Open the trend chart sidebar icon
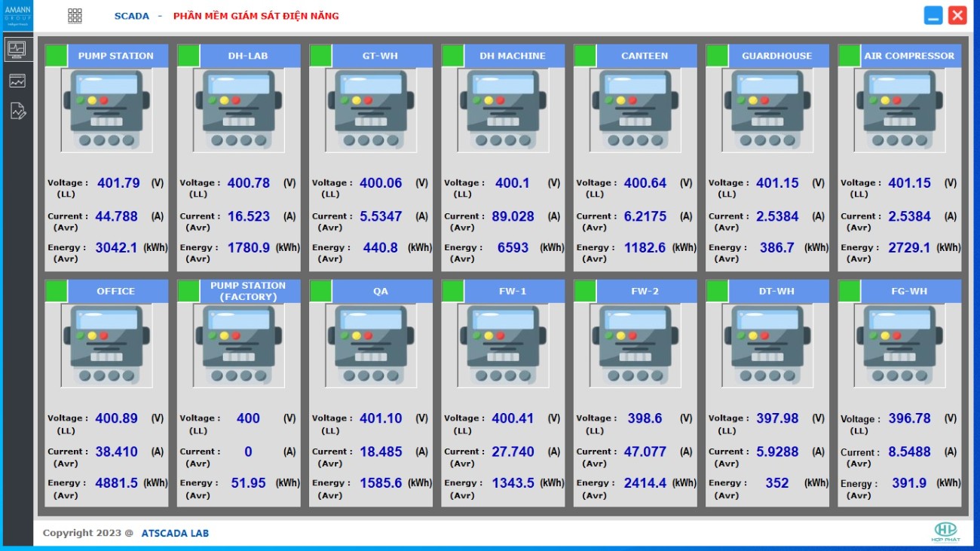This screenshot has width=980, height=551. 17,81
